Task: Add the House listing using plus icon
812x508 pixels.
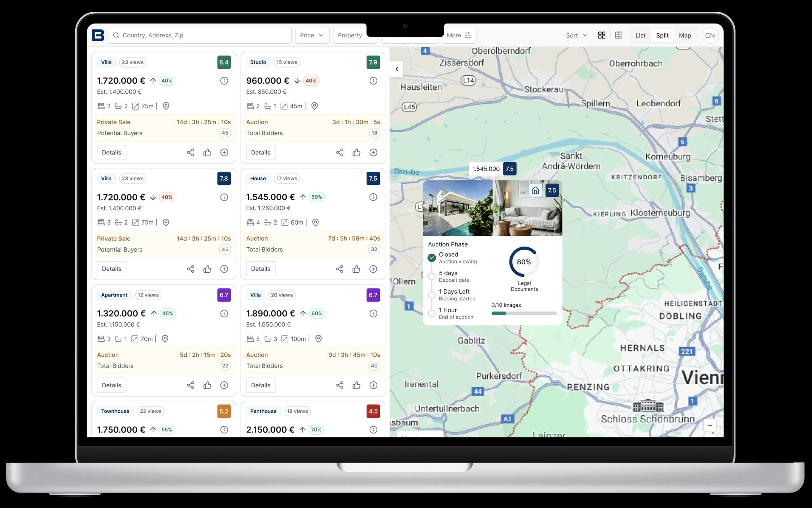Action: point(373,269)
